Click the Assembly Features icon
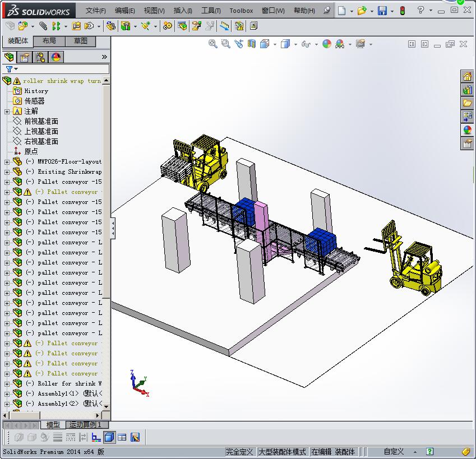 pyautogui.click(x=126, y=26)
